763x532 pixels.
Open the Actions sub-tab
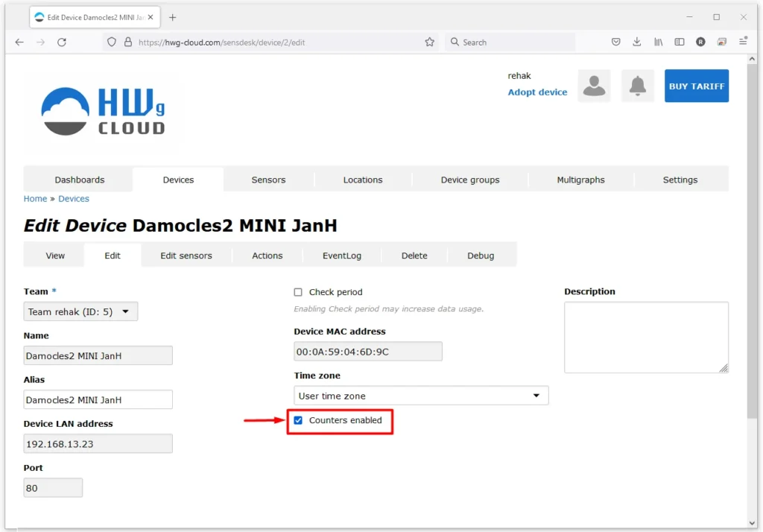tap(267, 256)
